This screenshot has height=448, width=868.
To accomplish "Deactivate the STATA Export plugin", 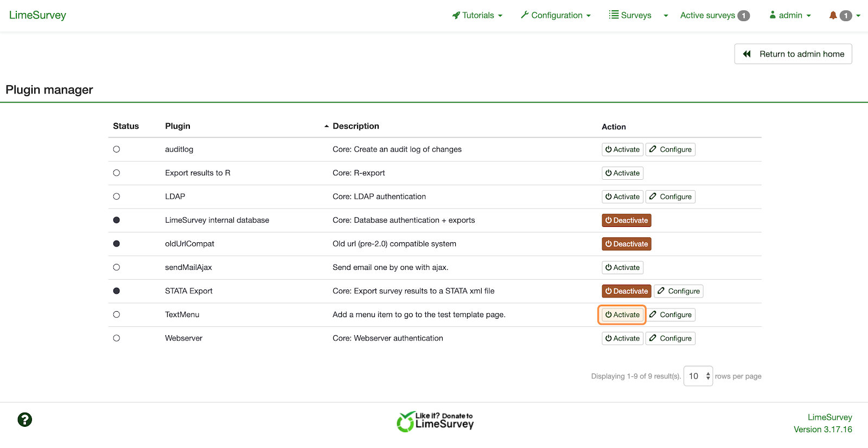I will click(x=627, y=291).
